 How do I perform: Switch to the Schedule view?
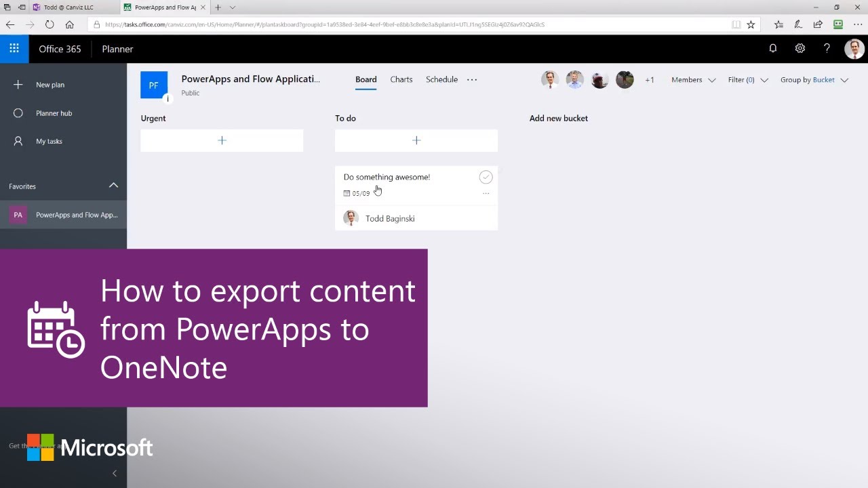click(441, 79)
